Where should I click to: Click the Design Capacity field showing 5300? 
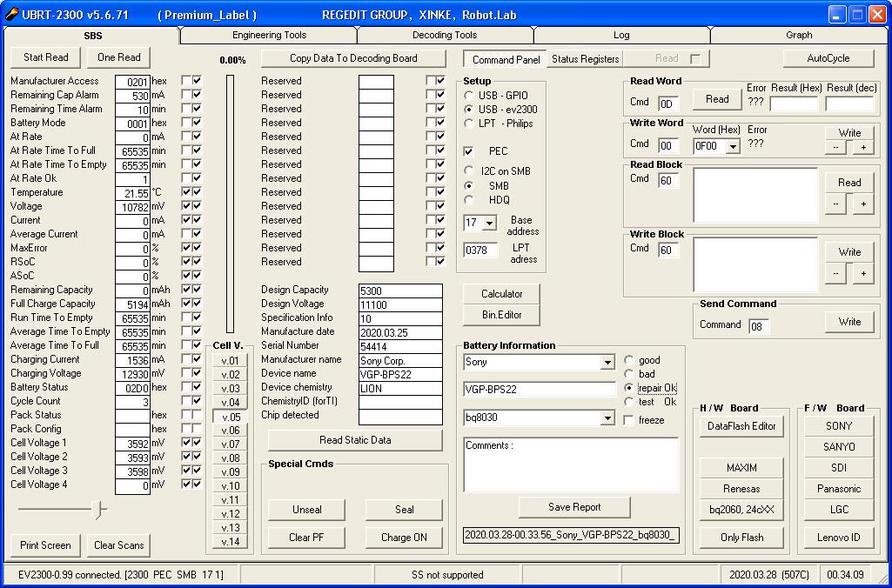tap(400, 291)
